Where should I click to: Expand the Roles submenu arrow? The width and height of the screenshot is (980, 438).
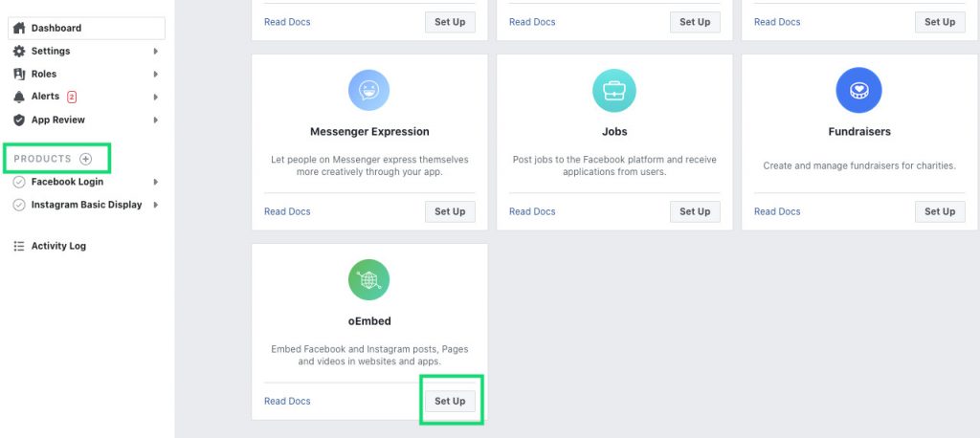(156, 75)
